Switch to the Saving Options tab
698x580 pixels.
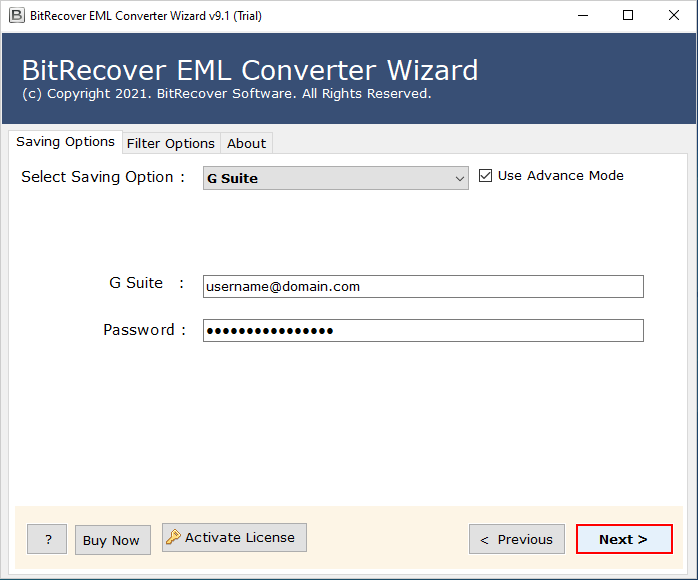tap(65, 142)
